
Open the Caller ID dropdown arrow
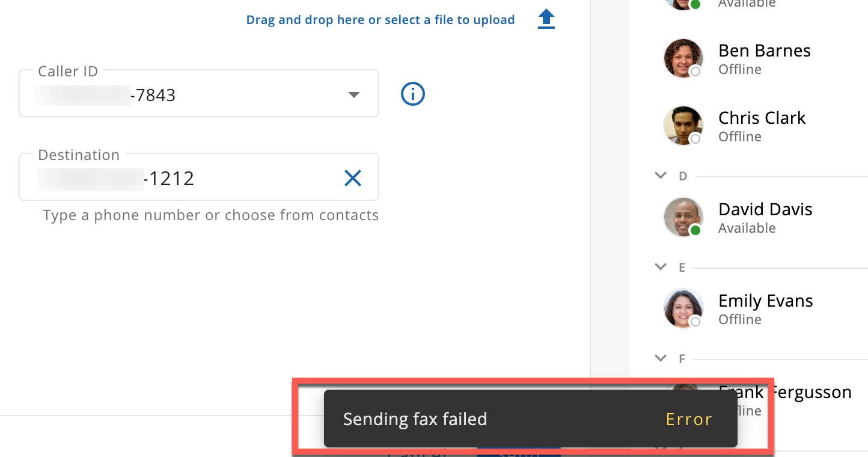(x=354, y=95)
